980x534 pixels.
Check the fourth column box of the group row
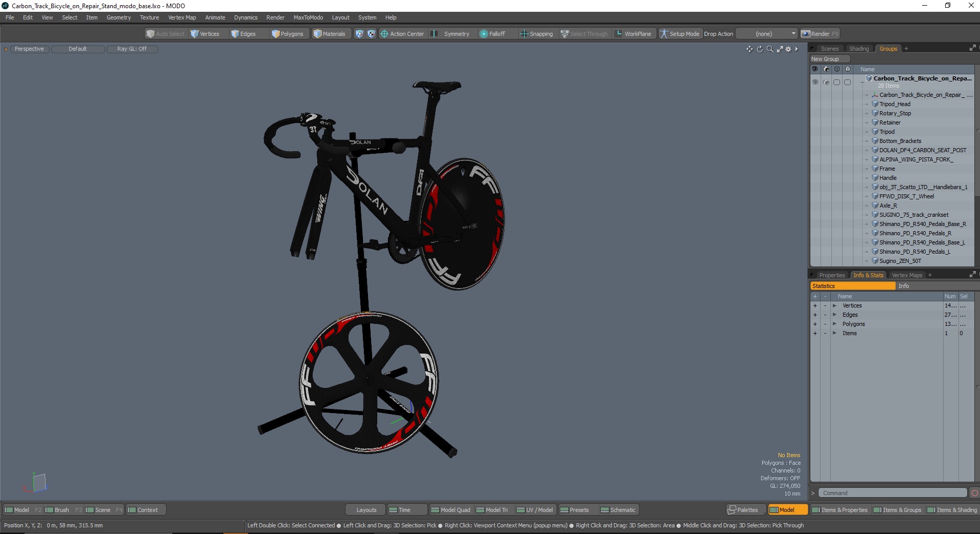pos(848,82)
